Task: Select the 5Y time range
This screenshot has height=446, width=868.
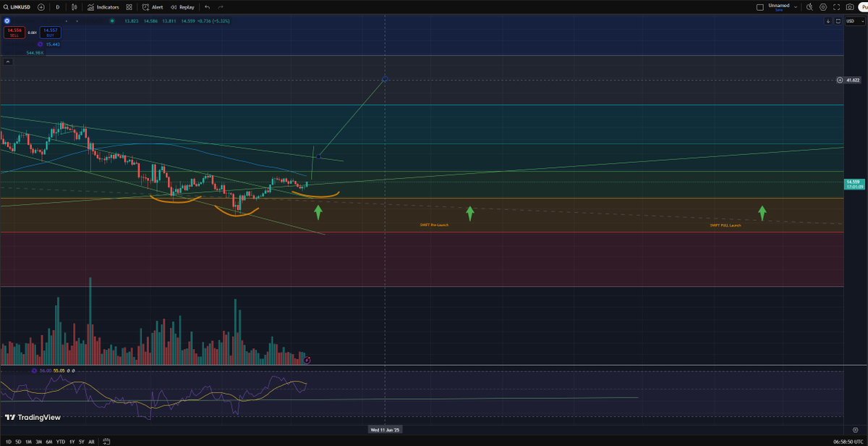Action: click(x=82, y=441)
